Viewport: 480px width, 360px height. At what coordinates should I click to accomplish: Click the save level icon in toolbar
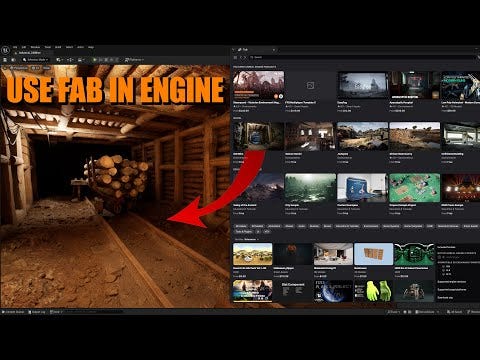5,60
